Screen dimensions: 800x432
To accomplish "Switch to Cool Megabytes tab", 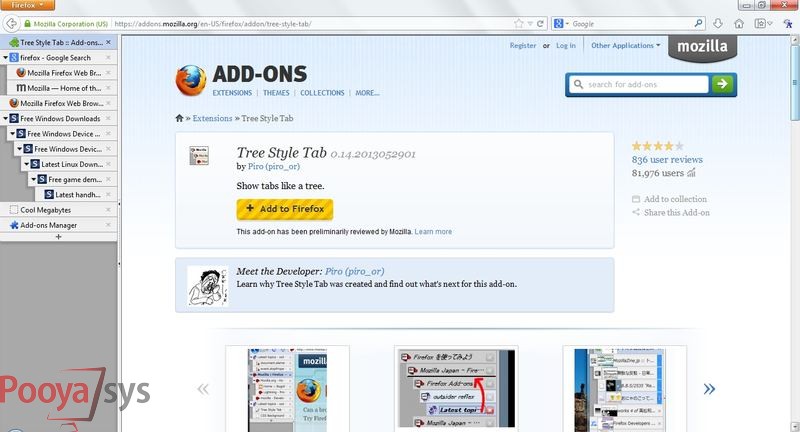I will pos(59,210).
